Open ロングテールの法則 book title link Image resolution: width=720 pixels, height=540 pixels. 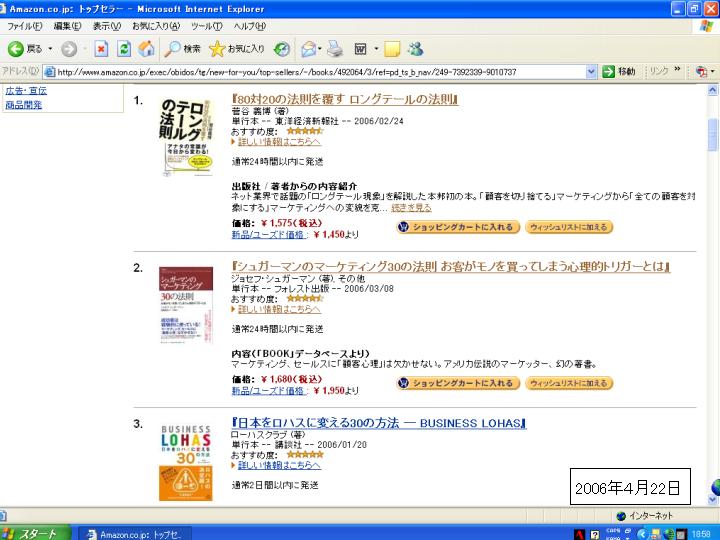[345, 99]
